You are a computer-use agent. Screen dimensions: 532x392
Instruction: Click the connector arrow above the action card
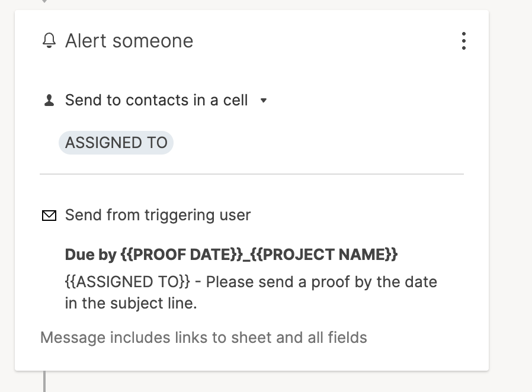coord(44,2)
